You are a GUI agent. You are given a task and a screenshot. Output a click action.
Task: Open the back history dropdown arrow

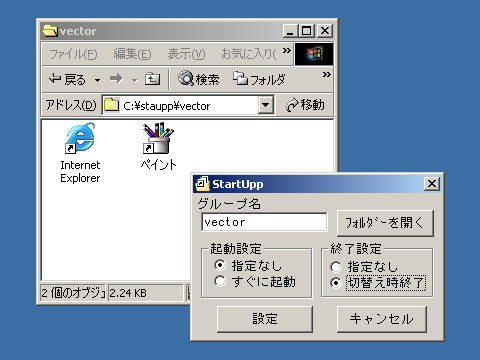tap(97, 80)
